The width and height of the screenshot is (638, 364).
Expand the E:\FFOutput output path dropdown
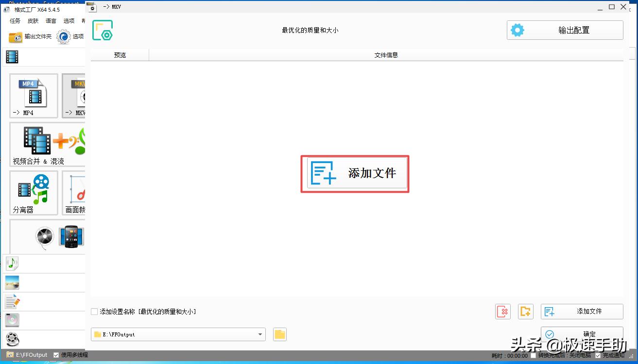coord(260,334)
